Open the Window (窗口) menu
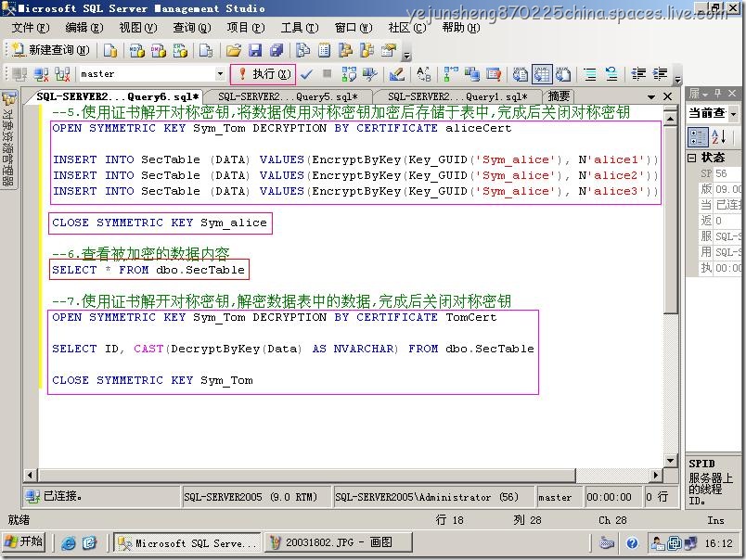Viewport: 746px width, 560px height. [354, 28]
